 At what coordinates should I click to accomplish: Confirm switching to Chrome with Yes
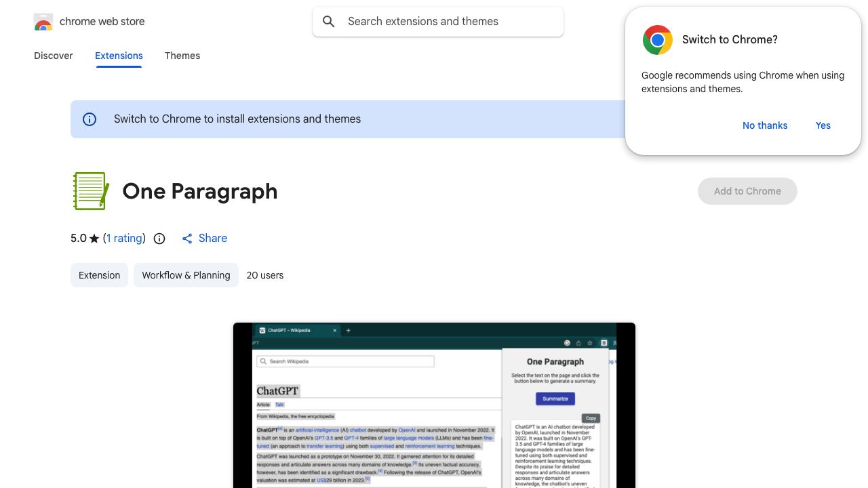[823, 125]
